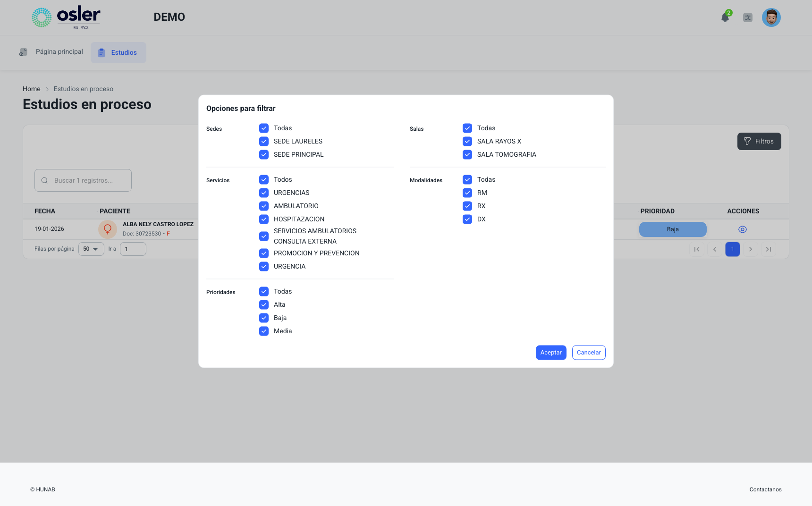
Task: Click the Baja priority badge
Action: 673,229
